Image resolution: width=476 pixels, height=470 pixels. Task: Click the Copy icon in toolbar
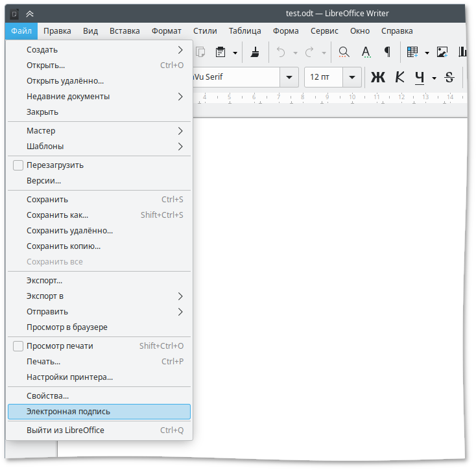[200, 53]
